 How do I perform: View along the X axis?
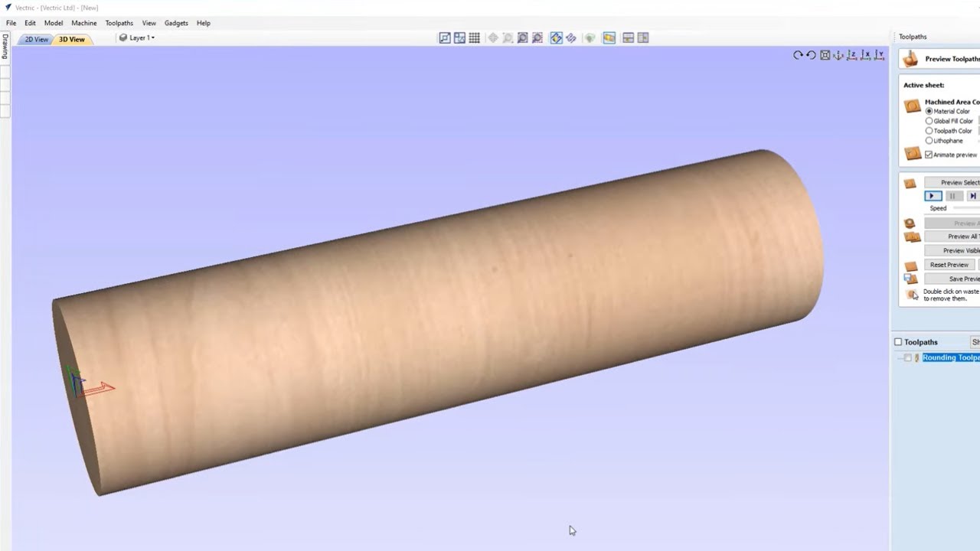866,55
